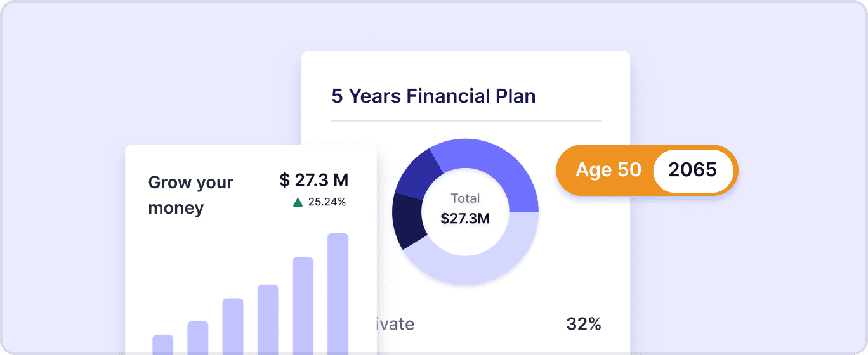Click the $ 27.3 M amount
The width and height of the screenshot is (868, 355).
point(313,180)
